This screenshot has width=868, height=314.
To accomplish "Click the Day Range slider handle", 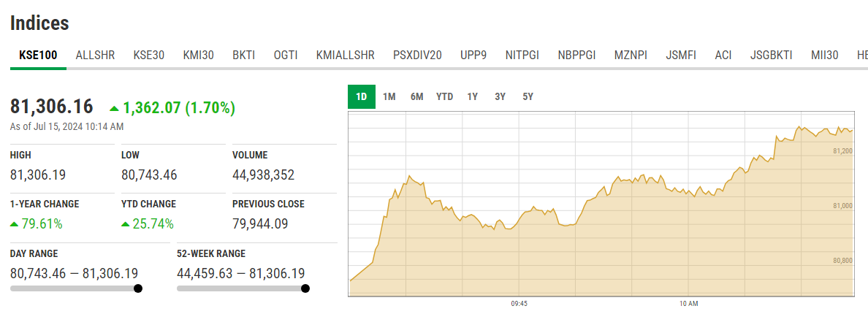I will click(x=138, y=288).
